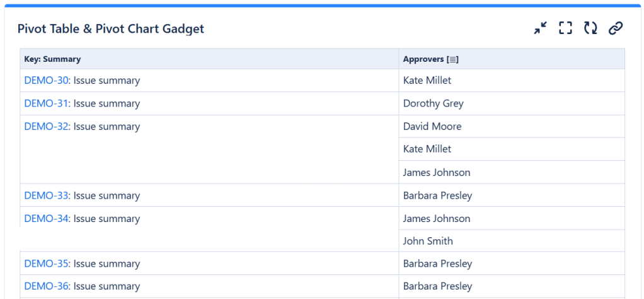Open the DEMO-35 issue link

pyautogui.click(x=46, y=264)
